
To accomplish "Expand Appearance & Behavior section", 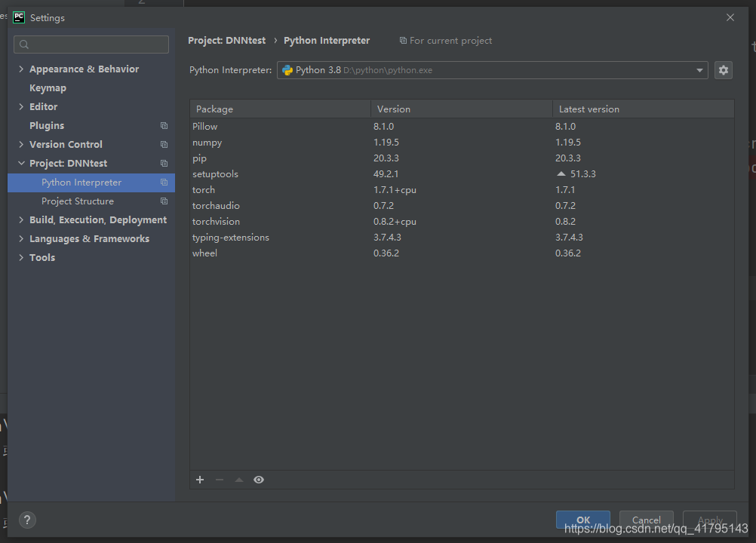I will click(21, 69).
